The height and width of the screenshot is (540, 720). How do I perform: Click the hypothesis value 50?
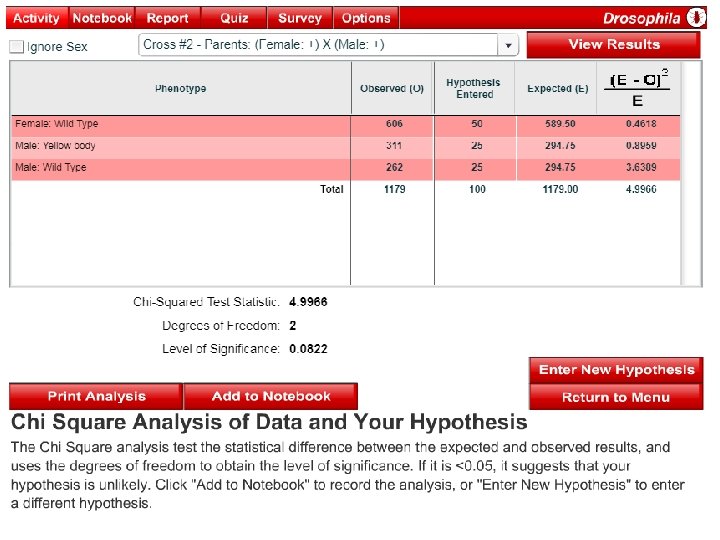point(477,124)
